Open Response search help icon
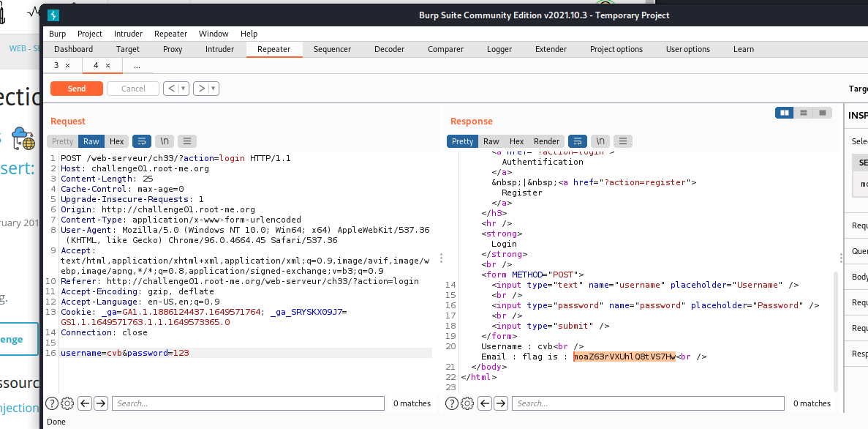This screenshot has width=868, height=429. tap(452, 403)
